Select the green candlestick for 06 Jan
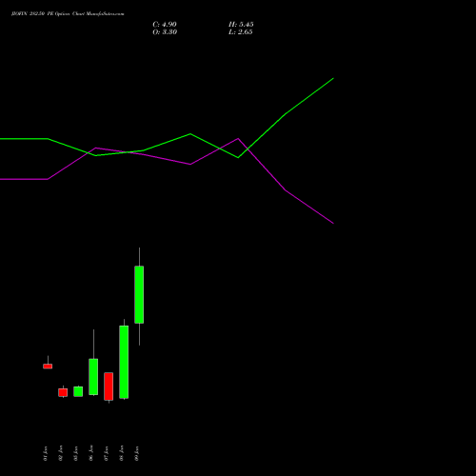Viewport: 476px width, 476px height. point(93,377)
